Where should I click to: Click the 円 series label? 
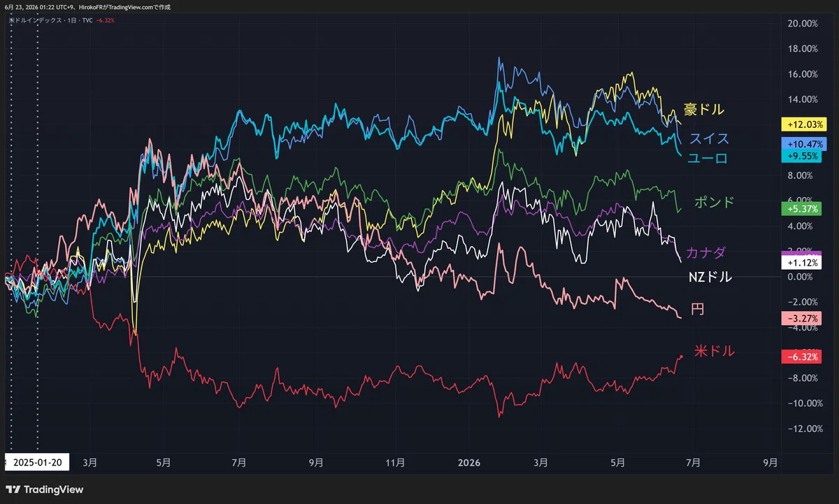click(x=697, y=309)
